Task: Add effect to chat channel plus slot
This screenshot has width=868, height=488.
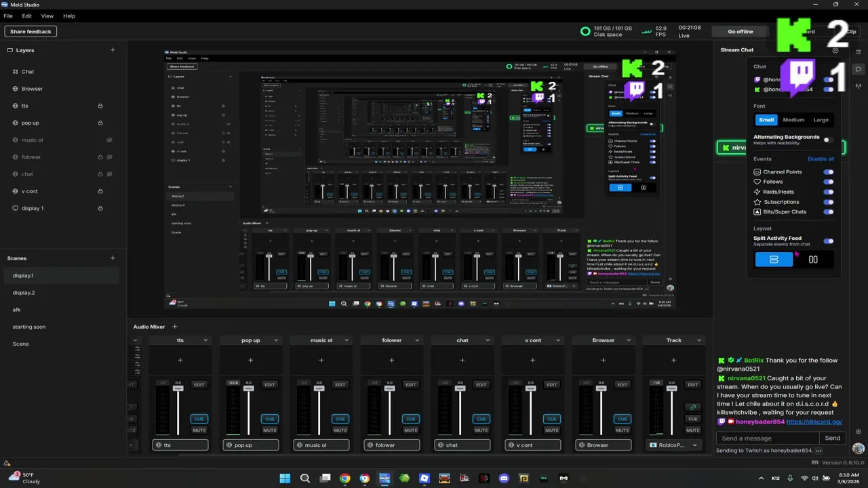Action: (x=462, y=361)
